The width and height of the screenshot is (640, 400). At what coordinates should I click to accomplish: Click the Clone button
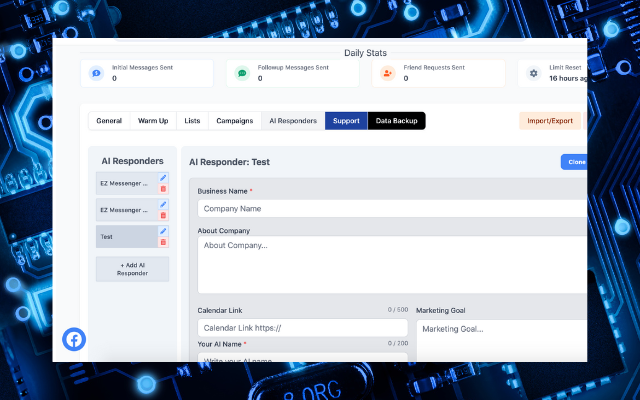coord(574,162)
